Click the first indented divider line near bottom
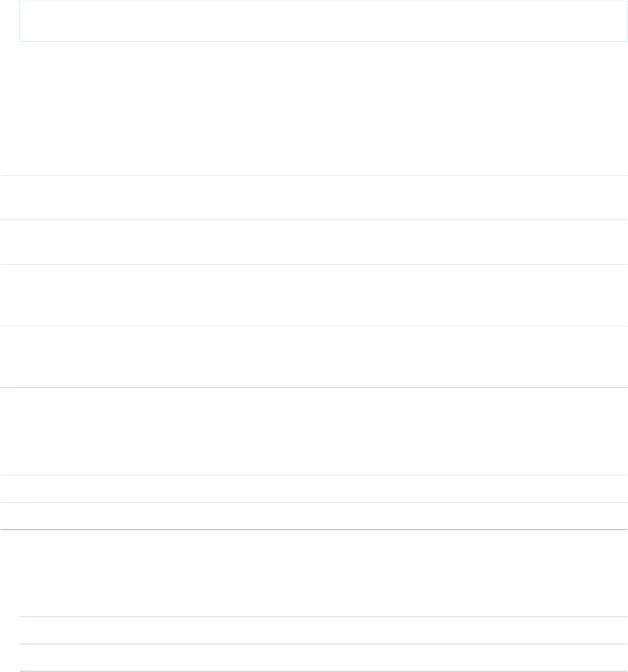The height and width of the screenshot is (672, 628). coord(324,617)
